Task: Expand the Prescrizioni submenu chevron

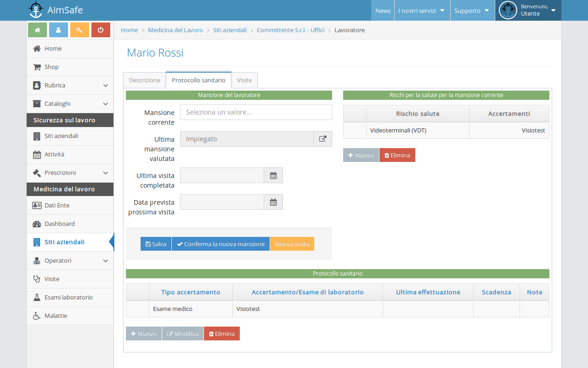Action: [x=106, y=173]
